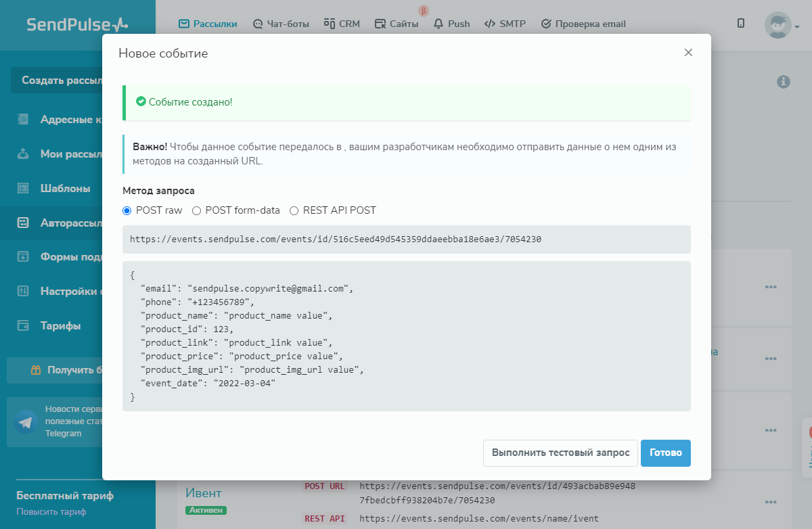
Task: Click the green success check icon
Action: (x=141, y=101)
